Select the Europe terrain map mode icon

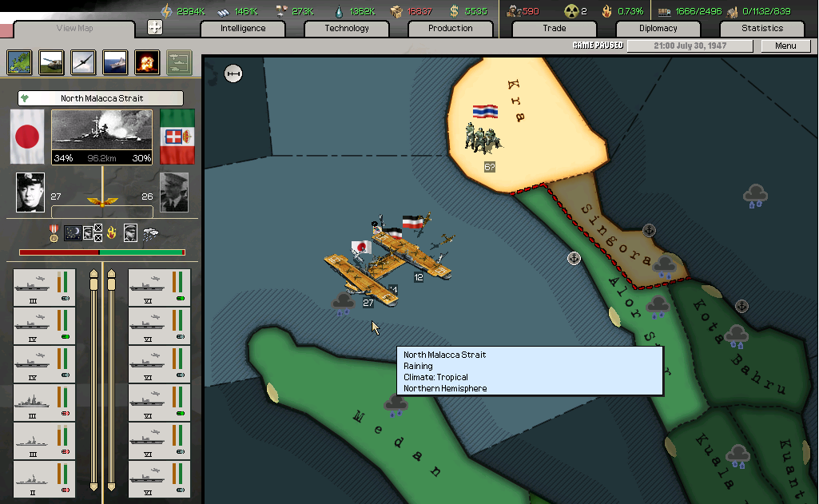(20, 62)
